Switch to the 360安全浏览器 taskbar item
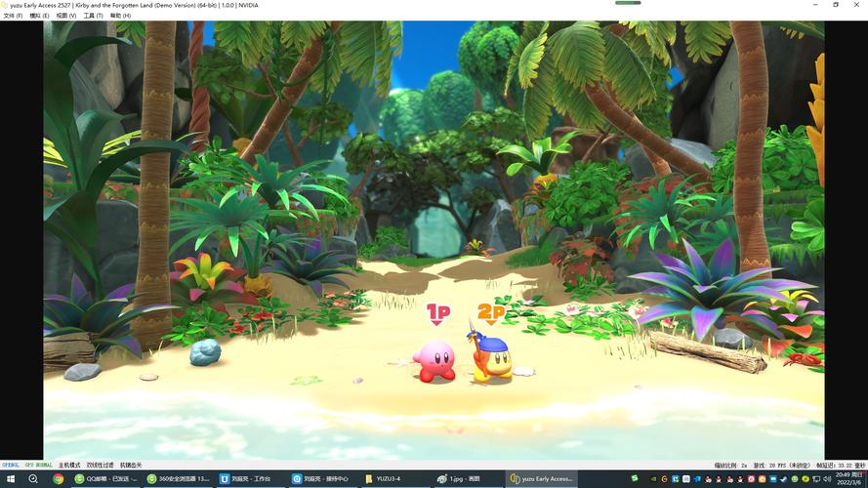This screenshot has height=488, width=868. [180, 479]
